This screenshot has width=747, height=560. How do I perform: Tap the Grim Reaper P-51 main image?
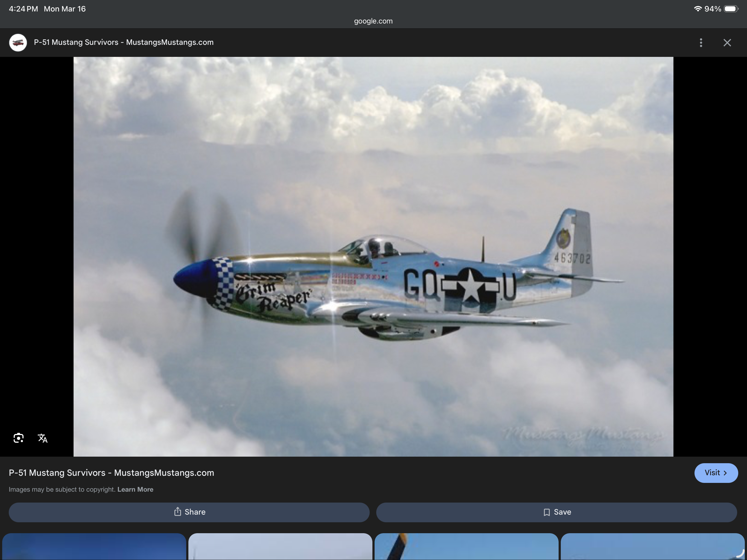[x=373, y=257]
